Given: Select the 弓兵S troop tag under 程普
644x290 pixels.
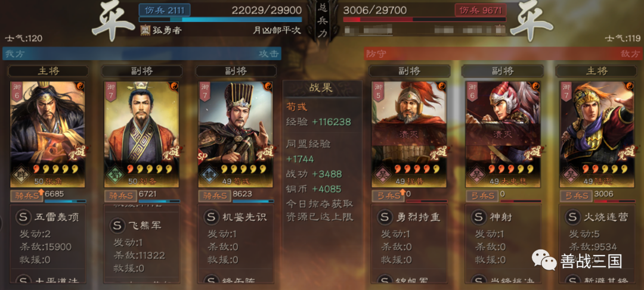Looking at the screenshot, I should coord(389,196).
